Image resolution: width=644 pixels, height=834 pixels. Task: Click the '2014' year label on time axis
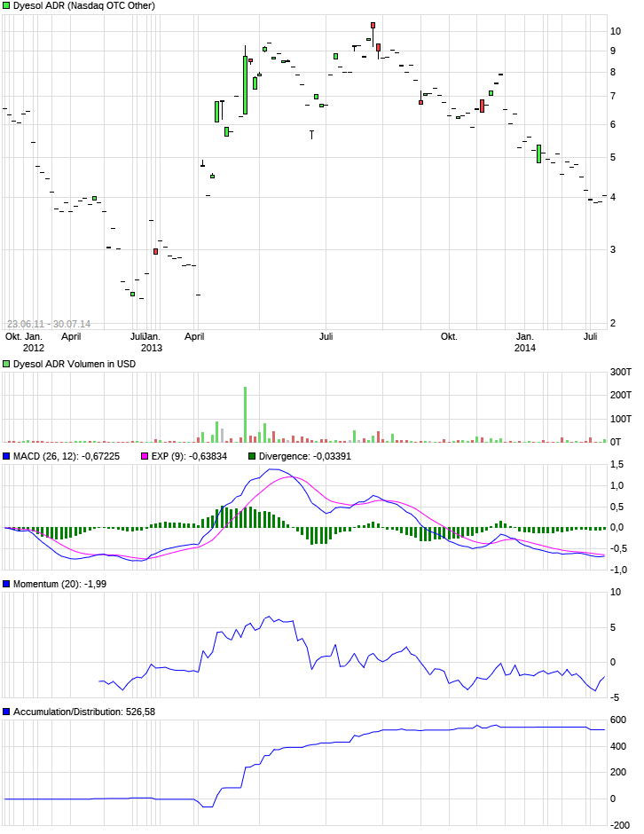[525, 348]
